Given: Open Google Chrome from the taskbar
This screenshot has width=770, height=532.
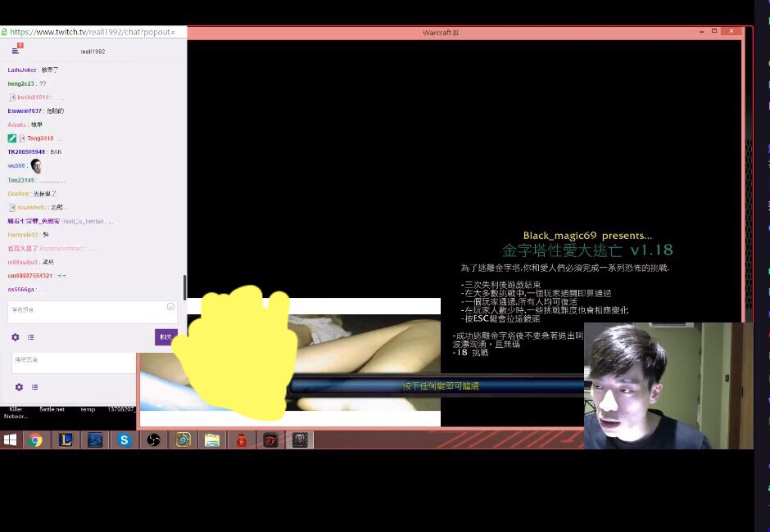Looking at the screenshot, I should coord(34,440).
